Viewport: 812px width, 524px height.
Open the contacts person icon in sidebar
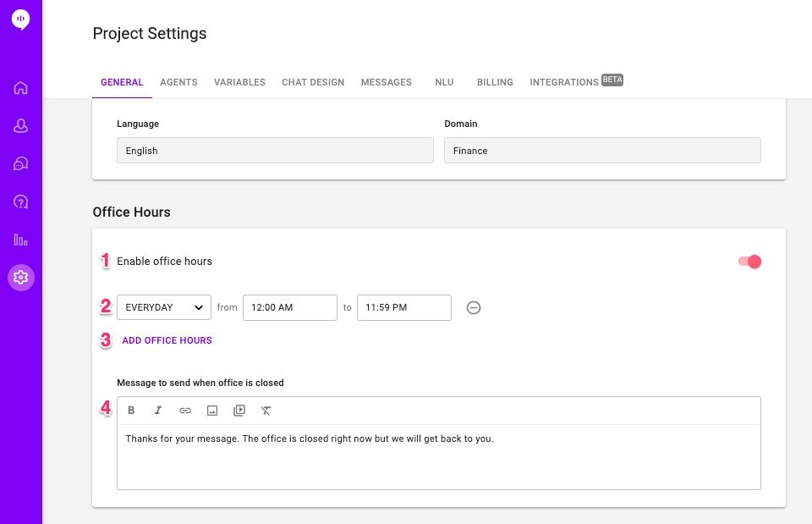[x=20, y=125]
